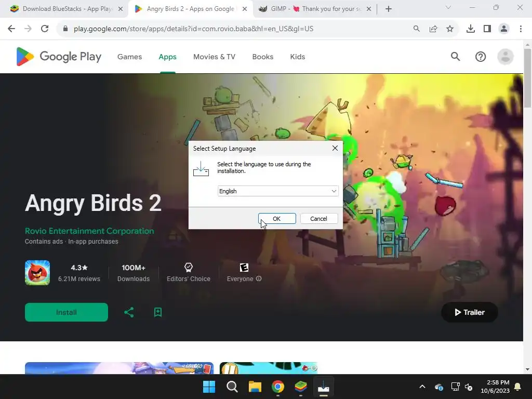Open the tab search chevron

(x=448, y=7)
